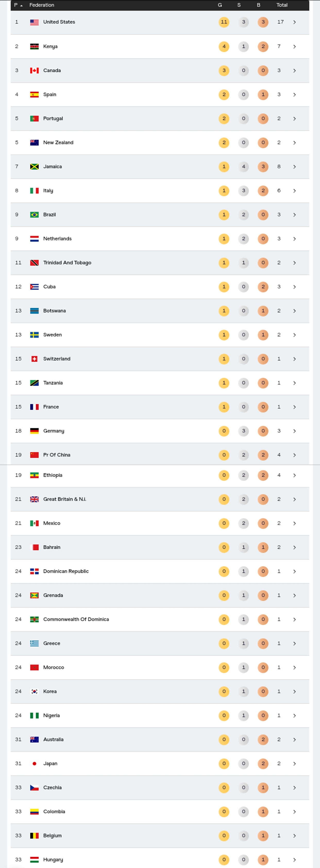Sort by the Total column header
The image size is (320, 868).
click(282, 5)
